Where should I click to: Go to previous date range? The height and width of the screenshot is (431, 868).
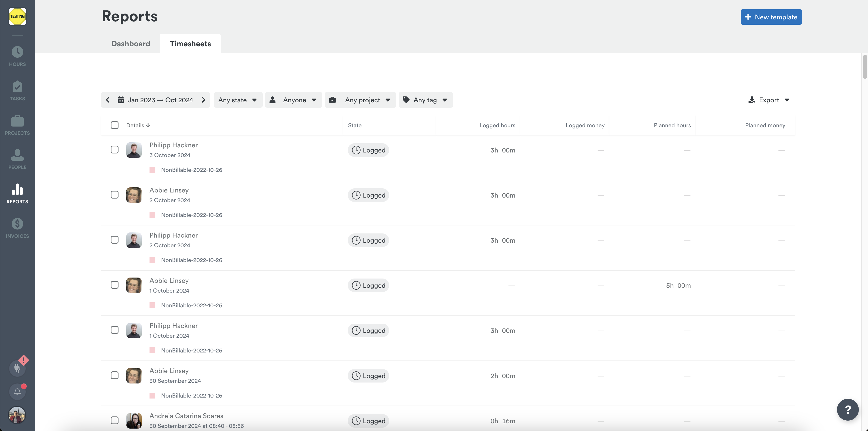point(108,100)
